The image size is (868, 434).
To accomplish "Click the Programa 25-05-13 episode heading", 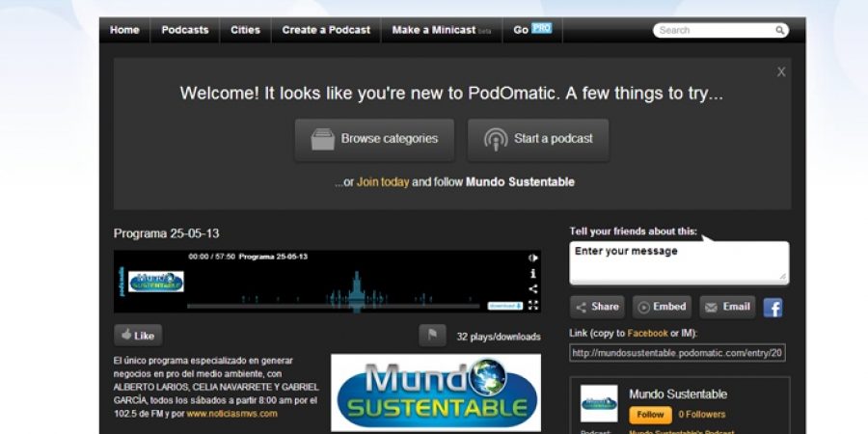I will click(x=166, y=233).
